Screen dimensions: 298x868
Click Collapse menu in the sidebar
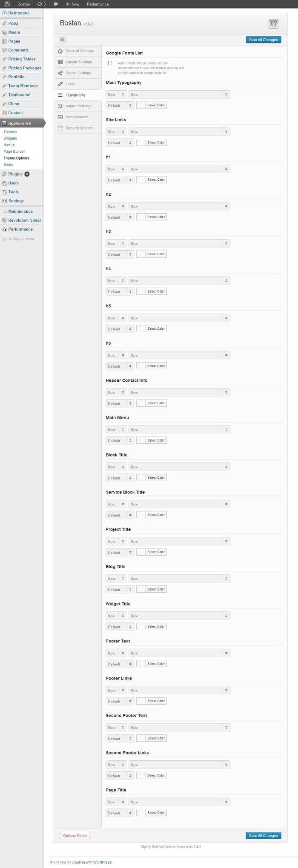21,239
